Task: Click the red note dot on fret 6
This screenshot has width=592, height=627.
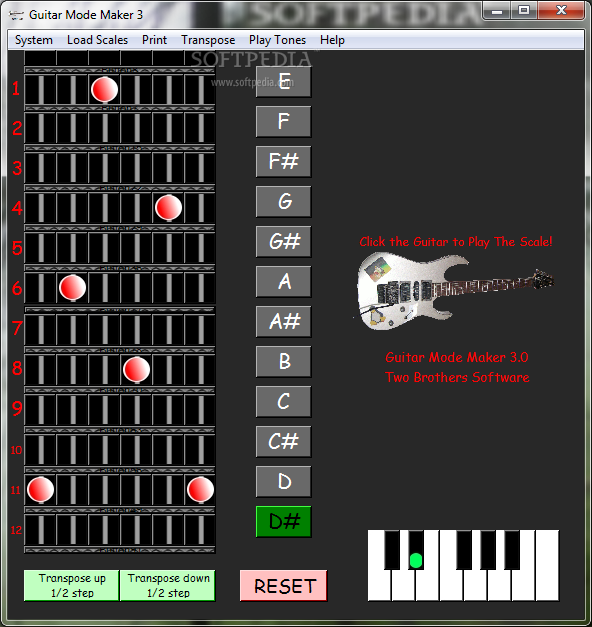Action: coord(72,288)
